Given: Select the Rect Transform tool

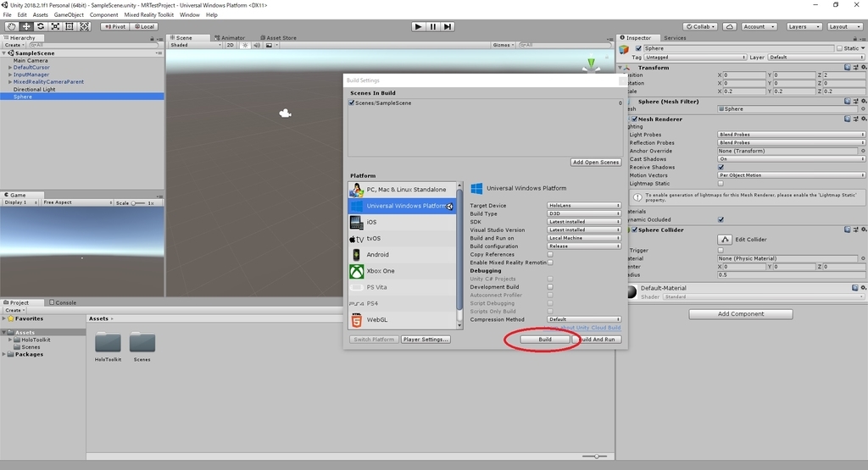Looking at the screenshot, I should tap(70, 26).
